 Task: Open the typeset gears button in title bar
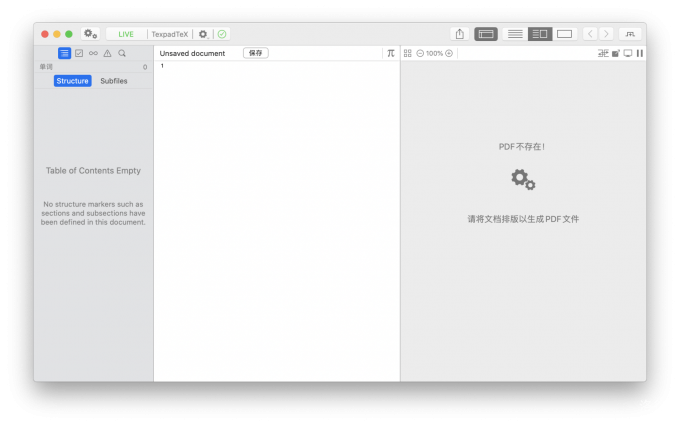(90, 34)
